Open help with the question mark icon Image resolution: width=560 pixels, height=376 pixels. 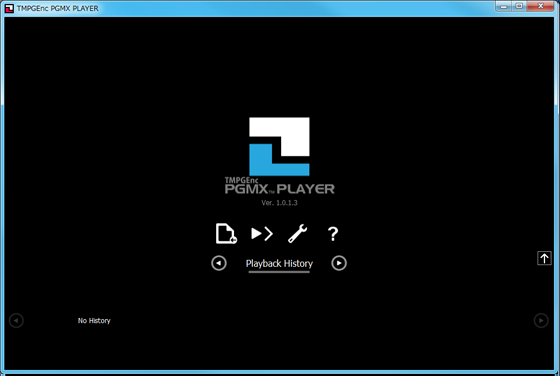tap(333, 234)
